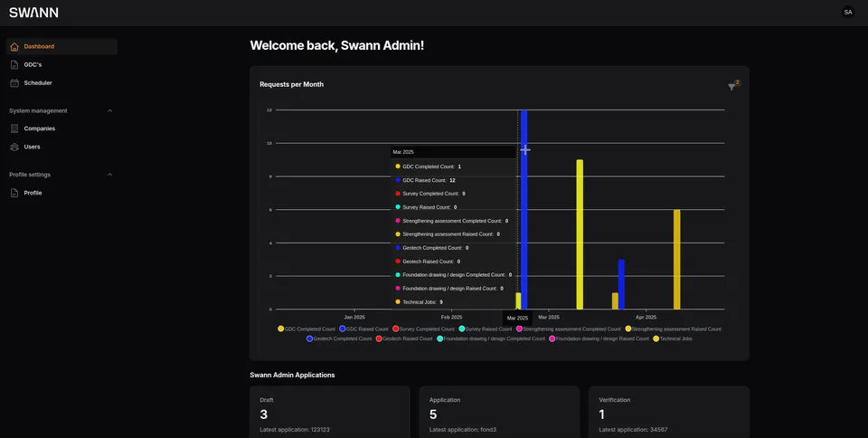The width and height of the screenshot is (868, 438).
Task: Click the Dashboard home icon
Action: click(14, 46)
